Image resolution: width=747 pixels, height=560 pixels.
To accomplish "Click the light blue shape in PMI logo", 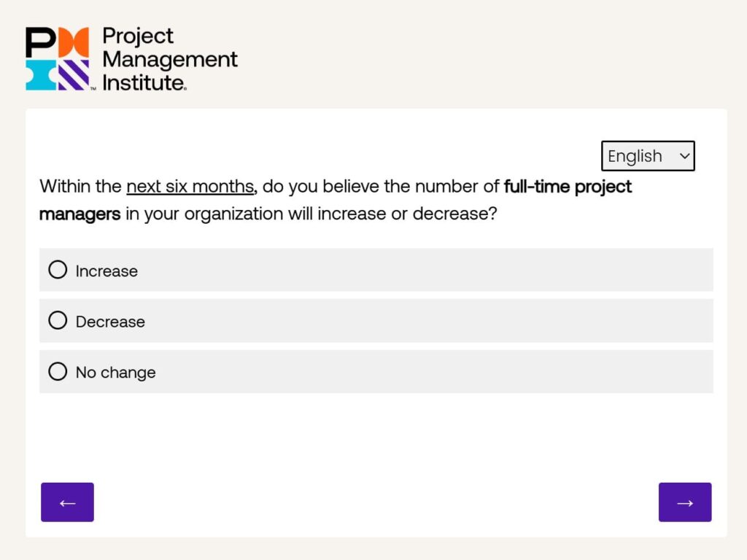I will (40, 75).
